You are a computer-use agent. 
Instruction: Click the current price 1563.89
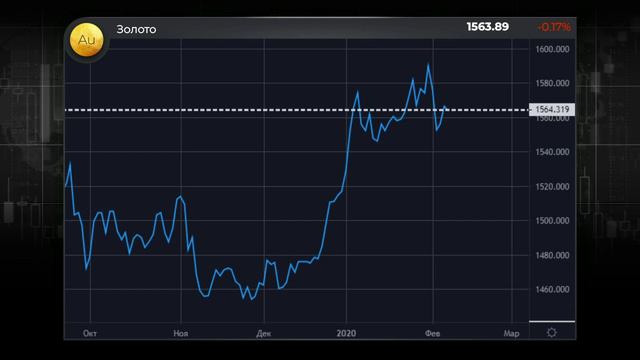[x=487, y=27]
